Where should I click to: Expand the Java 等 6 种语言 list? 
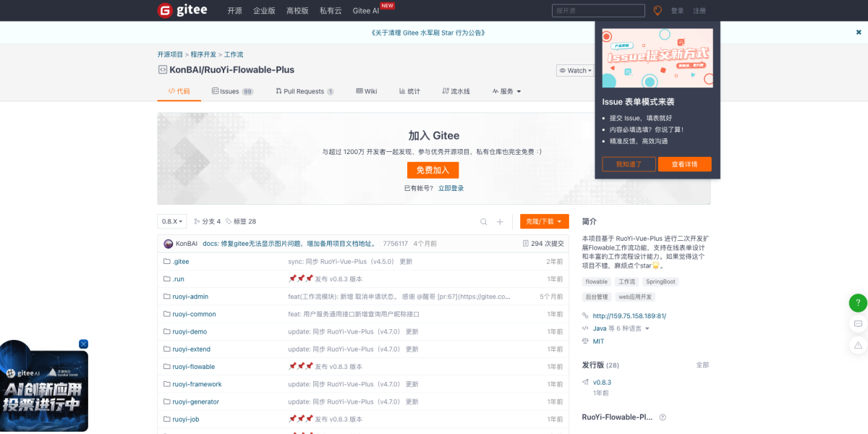tap(621, 328)
